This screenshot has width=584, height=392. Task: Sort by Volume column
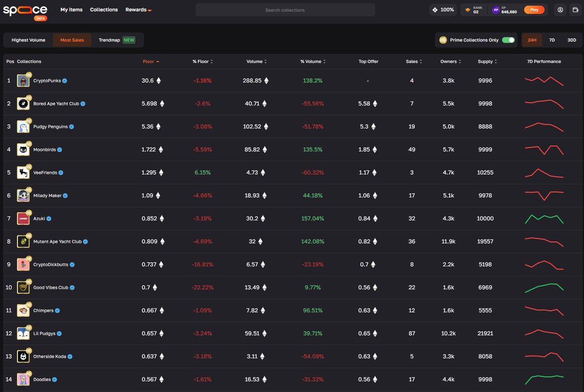coord(257,61)
